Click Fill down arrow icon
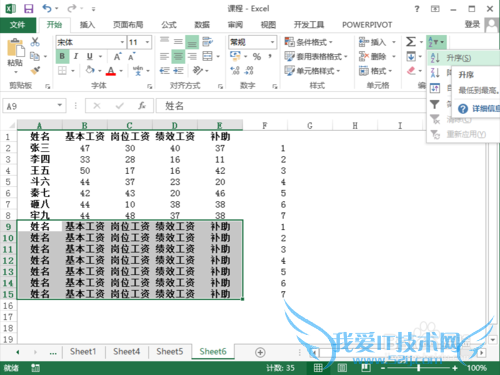 point(411,56)
